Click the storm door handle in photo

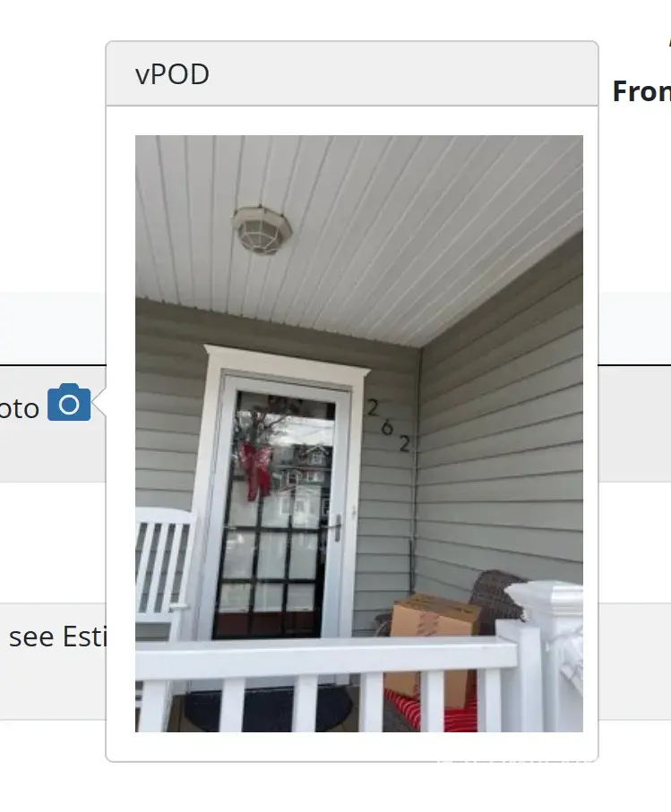click(338, 527)
